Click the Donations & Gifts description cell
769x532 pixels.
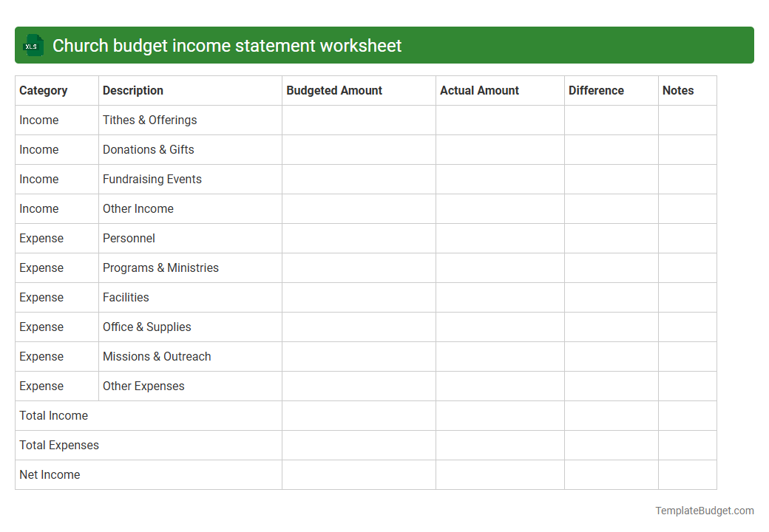pos(148,149)
